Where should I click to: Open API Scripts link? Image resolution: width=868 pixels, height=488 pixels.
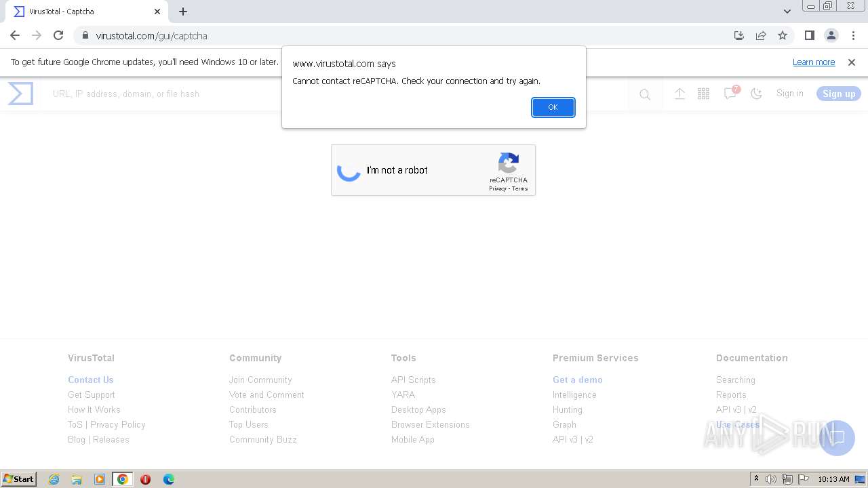414,380
